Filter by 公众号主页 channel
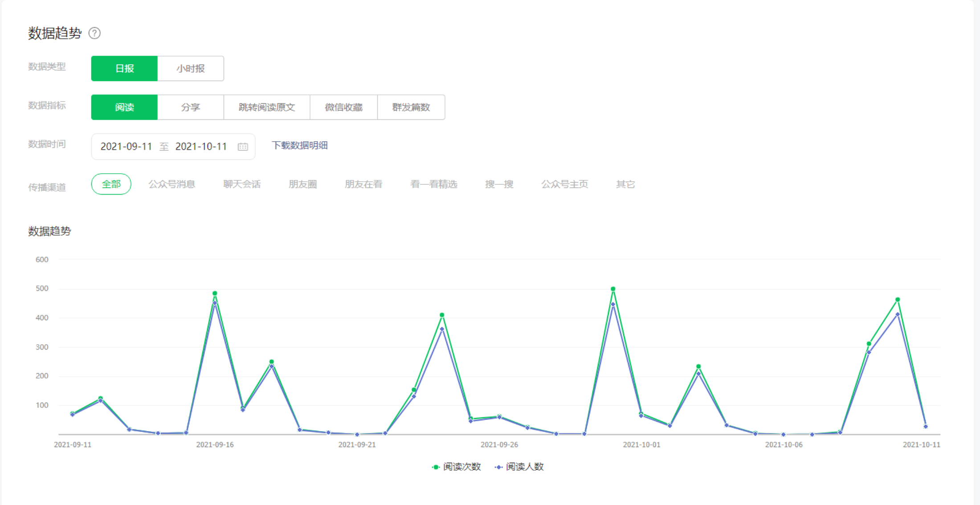The width and height of the screenshot is (980, 505). (564, 184)
